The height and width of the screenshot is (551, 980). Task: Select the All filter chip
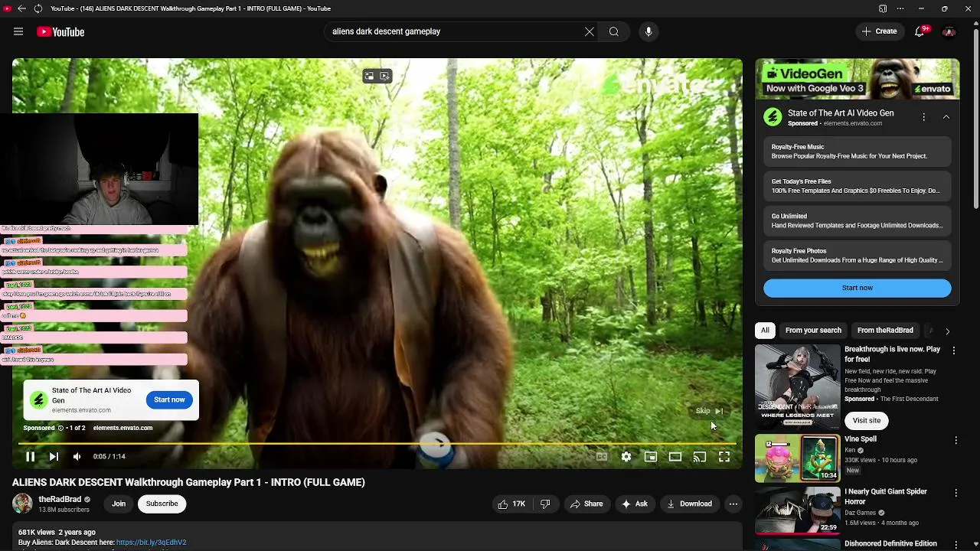[x=765, y=330]
